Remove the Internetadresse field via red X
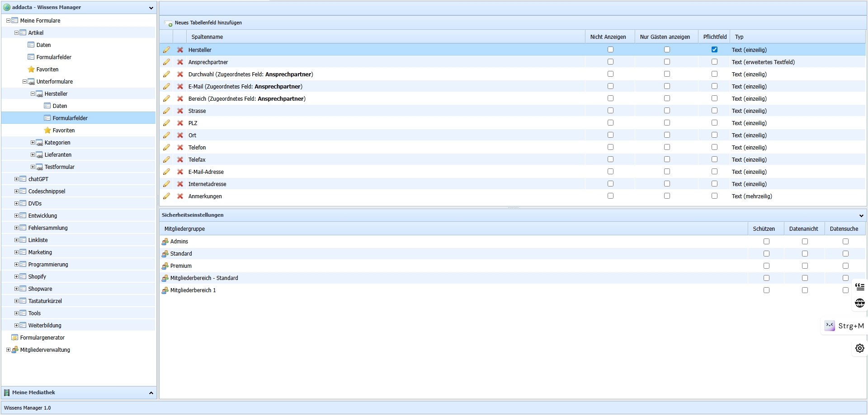868x415 pixels. click(x=180, y=184)
